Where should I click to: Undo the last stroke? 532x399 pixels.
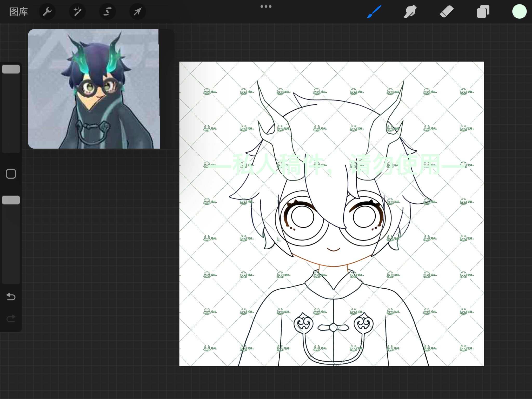[11, 297]
